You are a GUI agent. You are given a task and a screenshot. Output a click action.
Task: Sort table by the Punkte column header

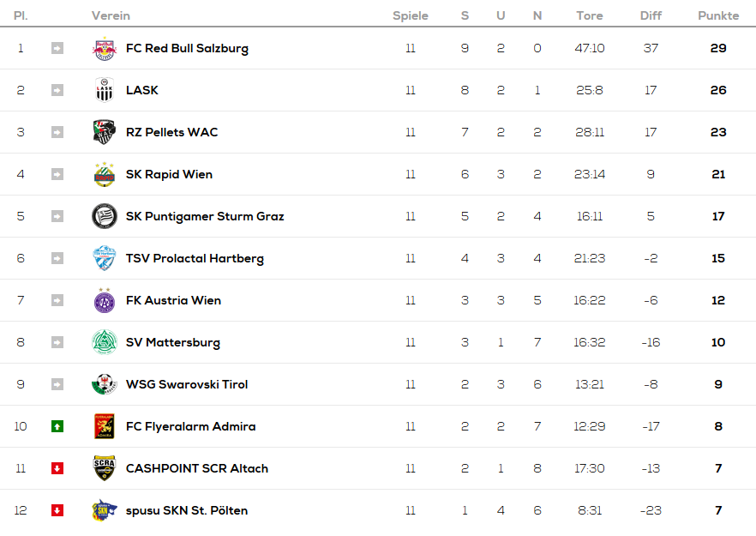718,15
